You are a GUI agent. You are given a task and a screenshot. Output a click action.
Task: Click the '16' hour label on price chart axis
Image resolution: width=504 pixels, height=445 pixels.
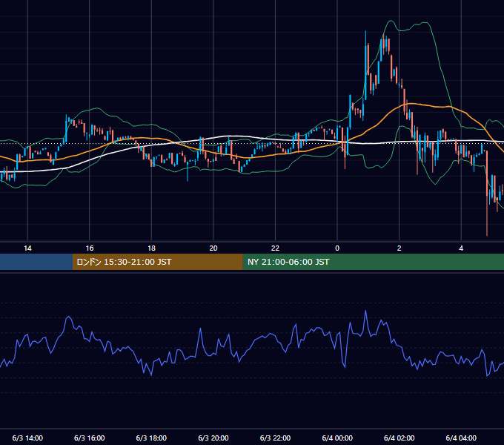tap(90, 248)
